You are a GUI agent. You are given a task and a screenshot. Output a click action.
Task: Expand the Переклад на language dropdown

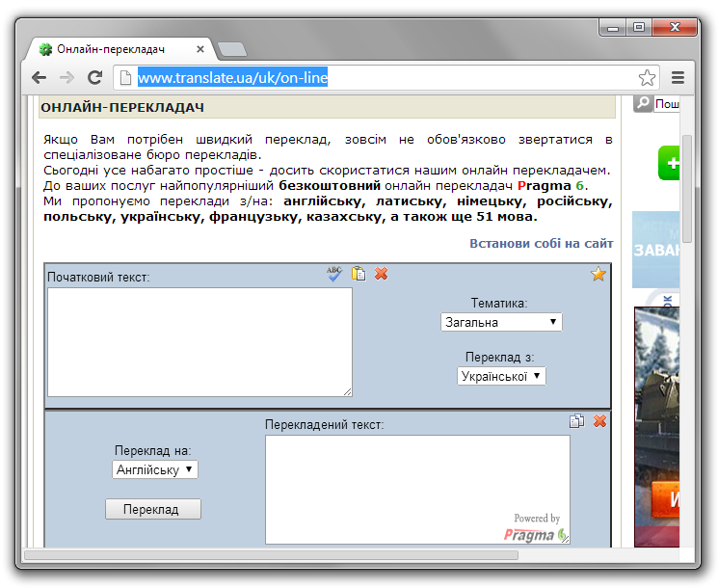tap(155, 469)
